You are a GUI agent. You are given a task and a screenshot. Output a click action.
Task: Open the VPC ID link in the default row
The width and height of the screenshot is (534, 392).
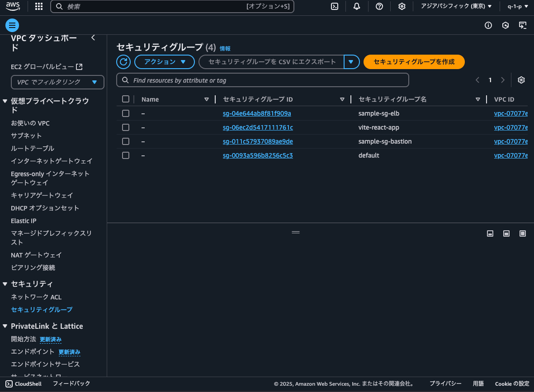pos(511,155)
